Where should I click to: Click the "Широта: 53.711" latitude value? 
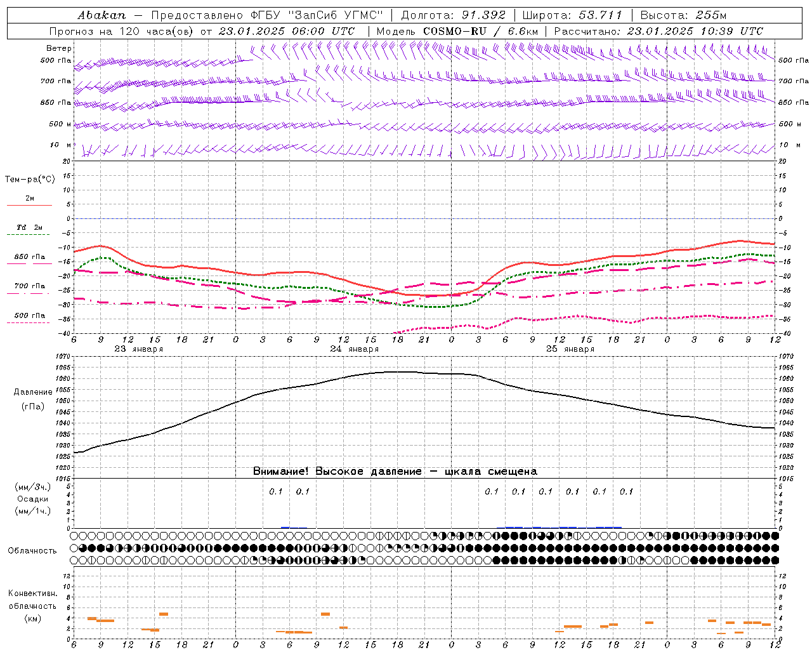click(x=573, y=15)
